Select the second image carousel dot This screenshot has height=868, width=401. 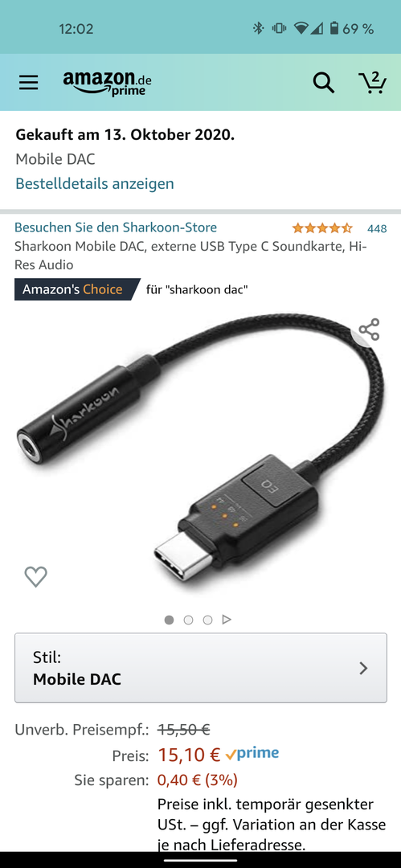click(188, 620)
